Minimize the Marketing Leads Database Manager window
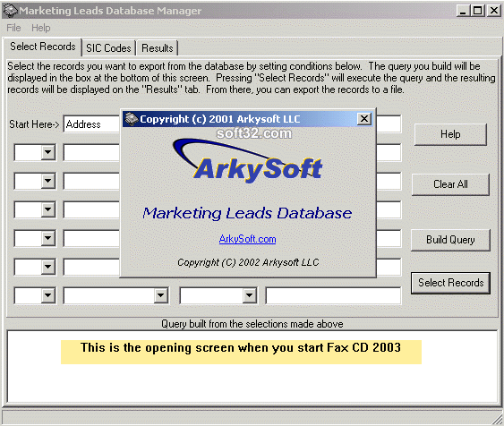Image resolution: width=504 pixels, height=426 pixels. click(463, 11)
